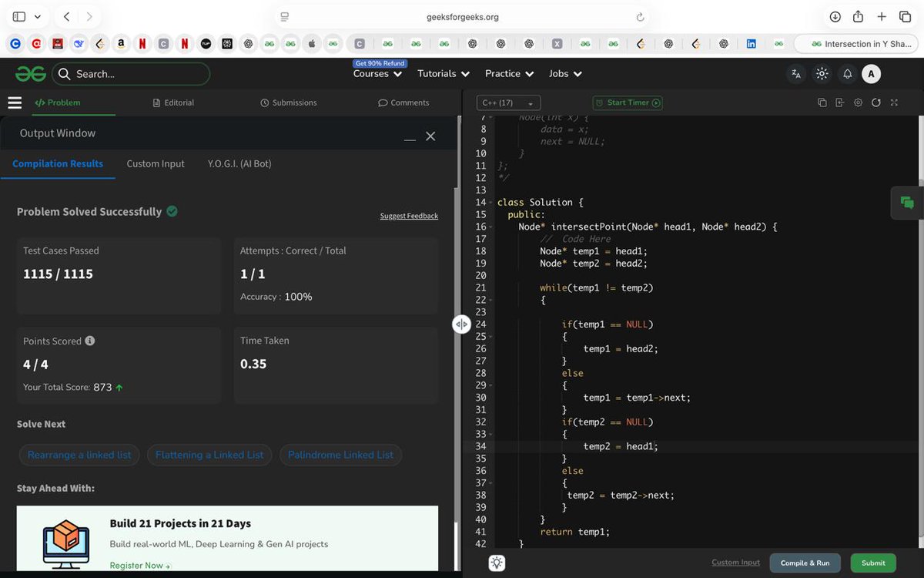The image size is (924, 578).
Task: Switch to the Problem tab
Action: 58,102
